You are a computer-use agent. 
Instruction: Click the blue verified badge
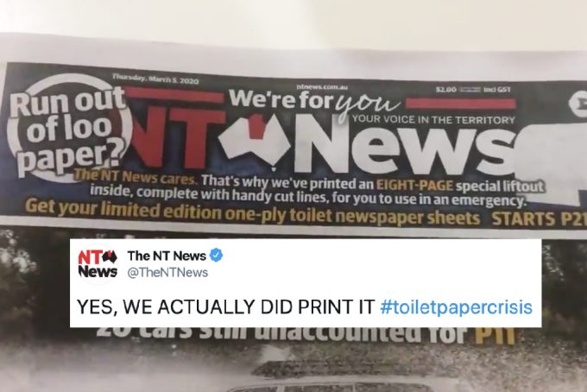pos(216,256)
